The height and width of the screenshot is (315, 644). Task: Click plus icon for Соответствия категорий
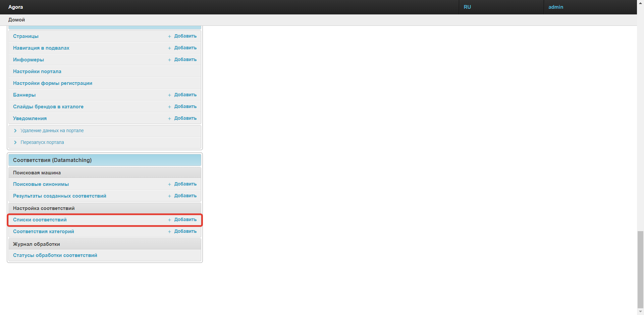[169, 231]
